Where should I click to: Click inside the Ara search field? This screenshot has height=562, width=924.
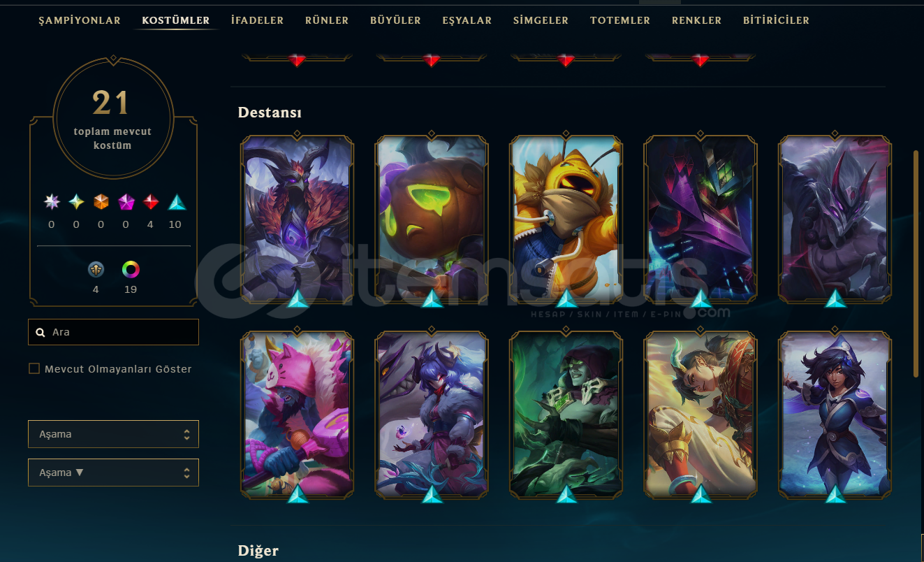tap(113, 332)
